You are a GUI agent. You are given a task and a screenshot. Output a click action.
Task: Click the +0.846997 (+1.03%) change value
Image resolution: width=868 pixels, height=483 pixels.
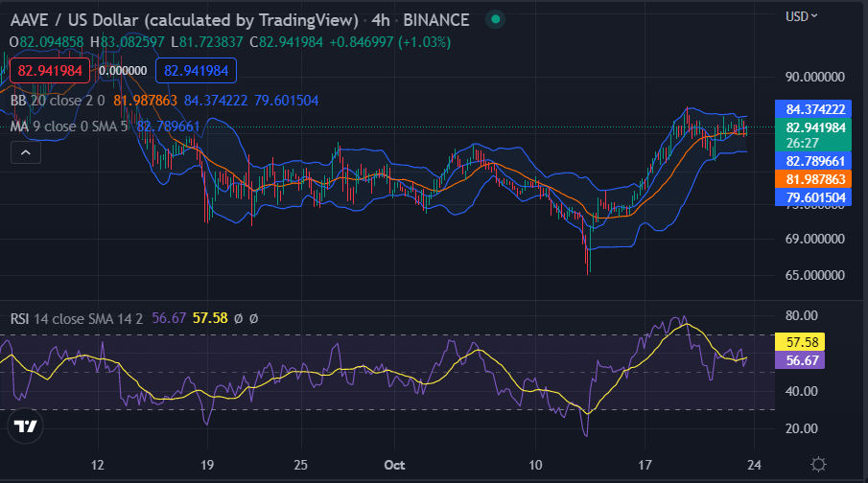[390, 42]
